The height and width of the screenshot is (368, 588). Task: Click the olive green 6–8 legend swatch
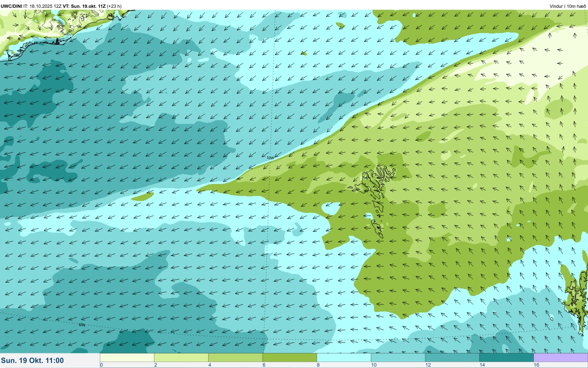tap(290, 357)
